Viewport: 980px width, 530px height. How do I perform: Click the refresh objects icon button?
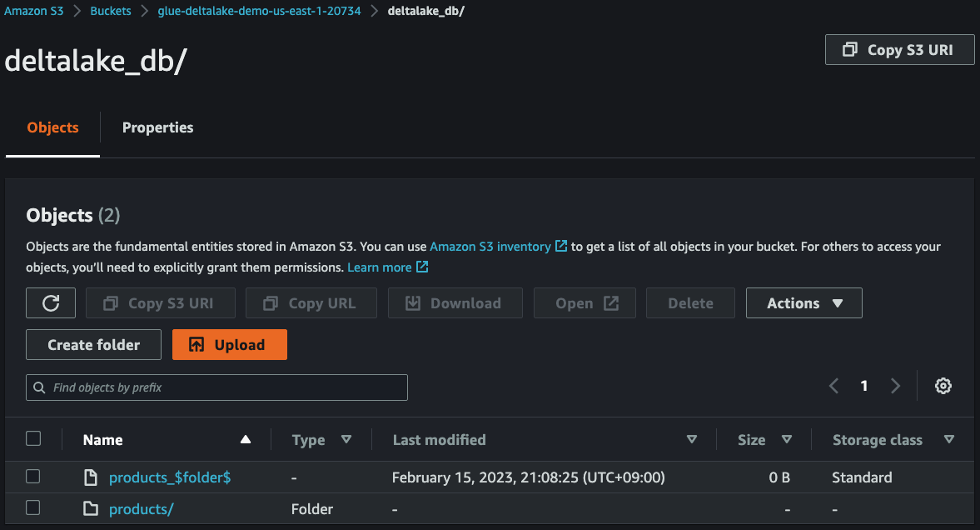pyautogui.click(x=51, y=302)
